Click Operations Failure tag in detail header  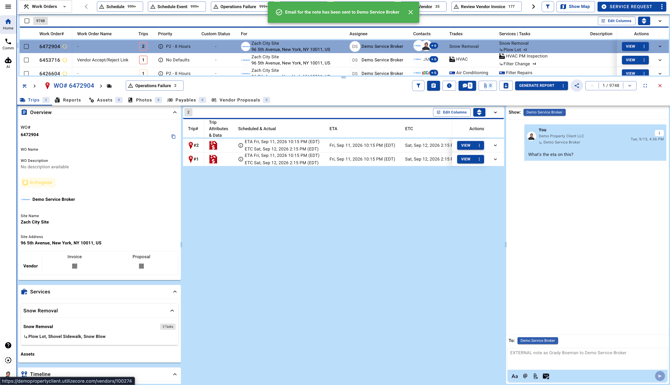click(x=154, y=85)
